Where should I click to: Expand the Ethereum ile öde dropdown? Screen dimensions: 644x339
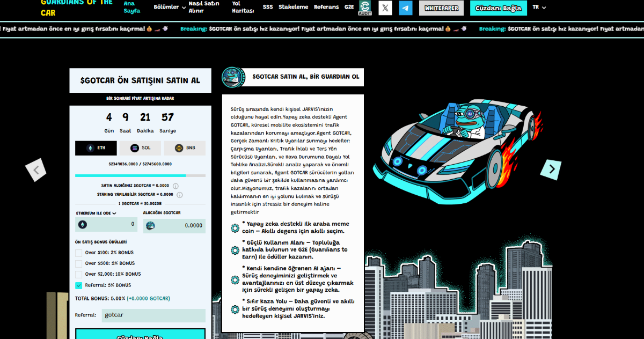pyautogui.click(x=96, y=213)
